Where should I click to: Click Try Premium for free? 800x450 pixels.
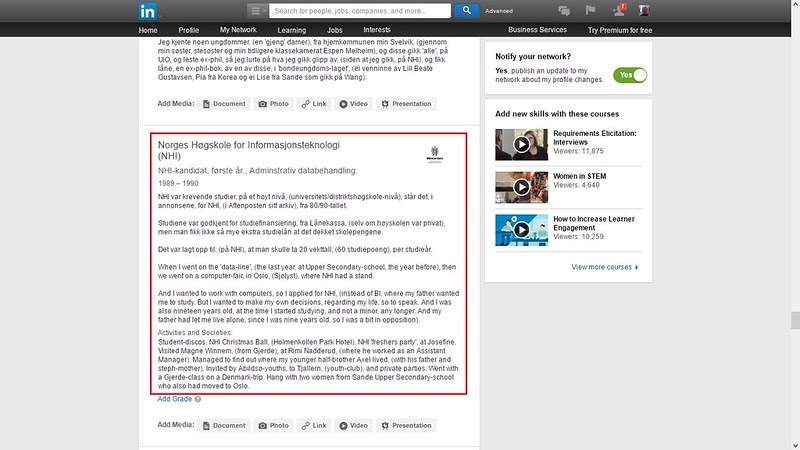click(620, 30)
